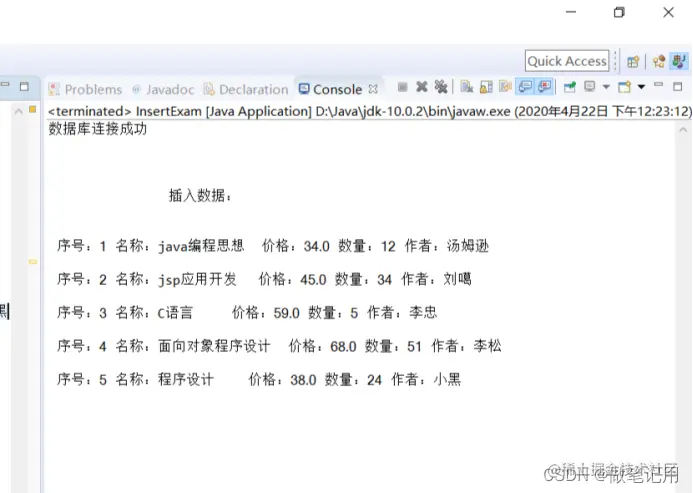Screen dimensions: 693x493
Task: Click the '数据库连接成功' output line
Action: pyautogui.click(x=97, y=129)
